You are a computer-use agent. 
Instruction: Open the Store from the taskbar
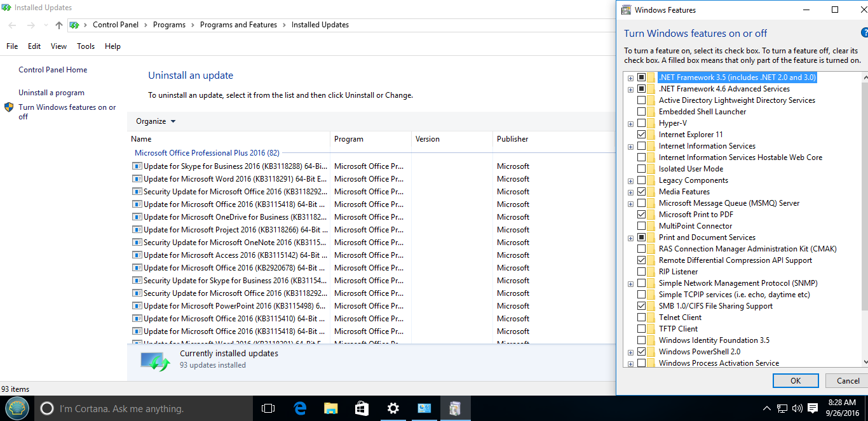[x=362, y=408]
